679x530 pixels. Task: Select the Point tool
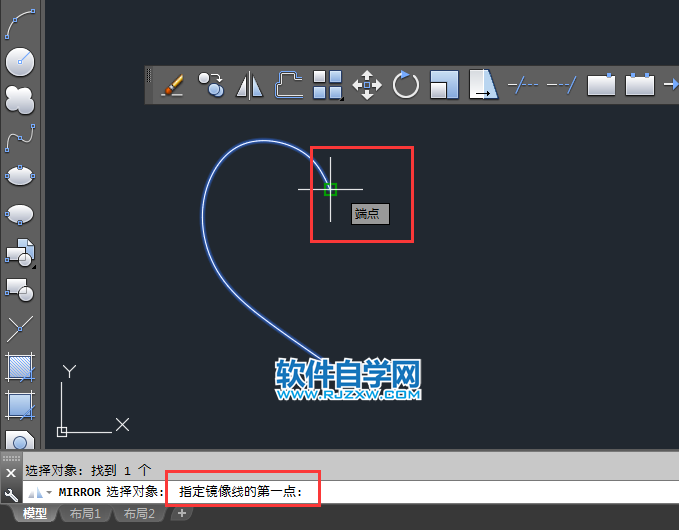pos(20,329)
